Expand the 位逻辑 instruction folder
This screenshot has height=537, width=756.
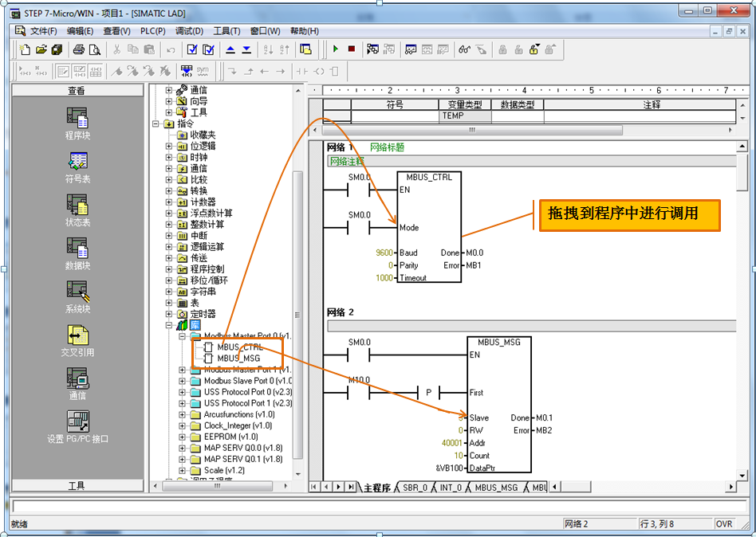coord(169,146)
